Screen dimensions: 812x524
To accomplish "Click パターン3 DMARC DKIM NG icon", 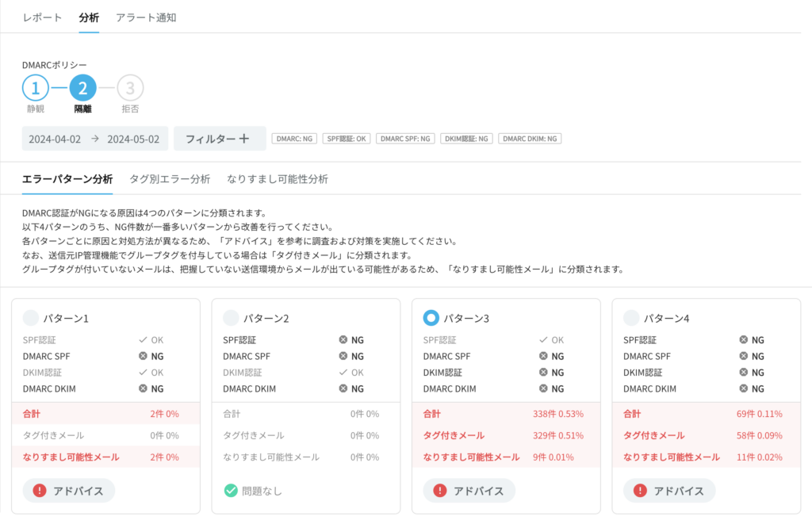I will pyautogui.click(x=543, y=388).
